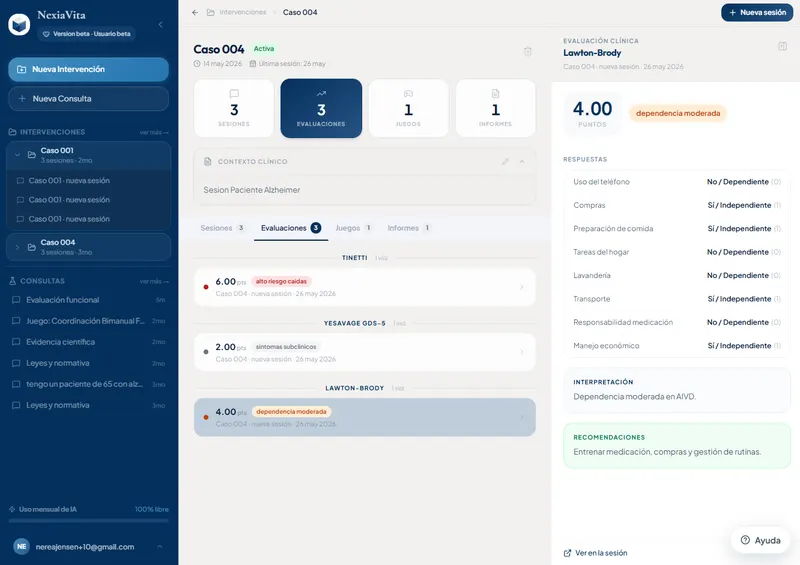Screen dimensions: 800x565
Task: Open the Lawton-Brody 4.00 pts evaluation
Action: (365, 417)
